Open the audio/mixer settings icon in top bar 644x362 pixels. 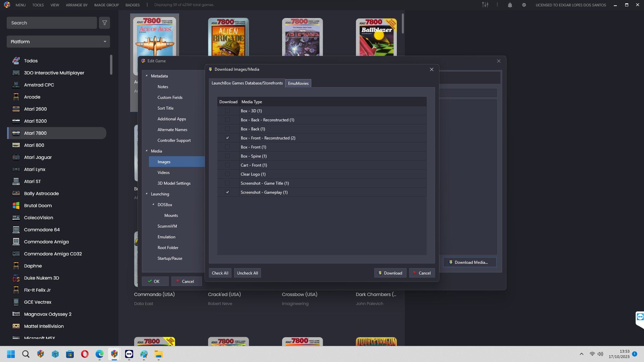(485, 5)
